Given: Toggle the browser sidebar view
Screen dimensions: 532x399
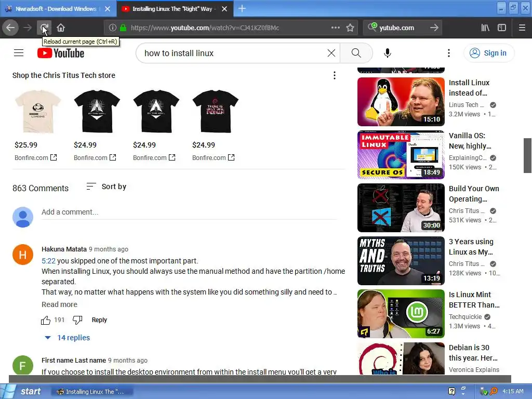Looking at the screenshot, I should pos(502,28).
